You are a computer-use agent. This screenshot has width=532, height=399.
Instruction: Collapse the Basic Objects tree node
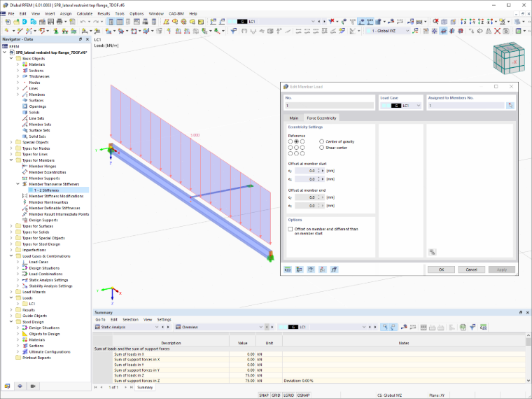11,58
